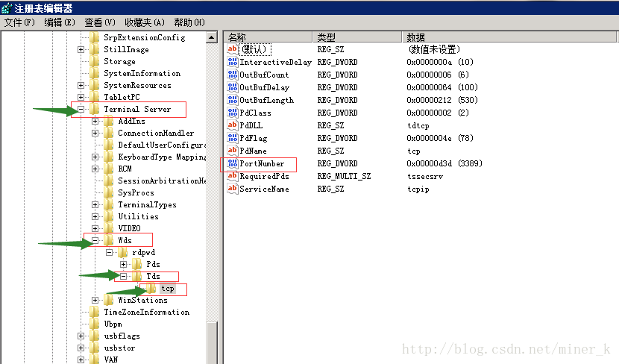The image size is (619, 364).
Task: Select the ServiceName value entry
Action: pyautogui.click(x=264, y=189)
